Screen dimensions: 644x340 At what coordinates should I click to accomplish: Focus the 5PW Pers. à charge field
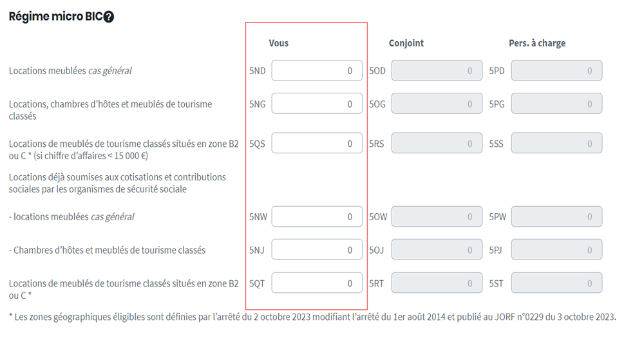click(x=556, y=217)
